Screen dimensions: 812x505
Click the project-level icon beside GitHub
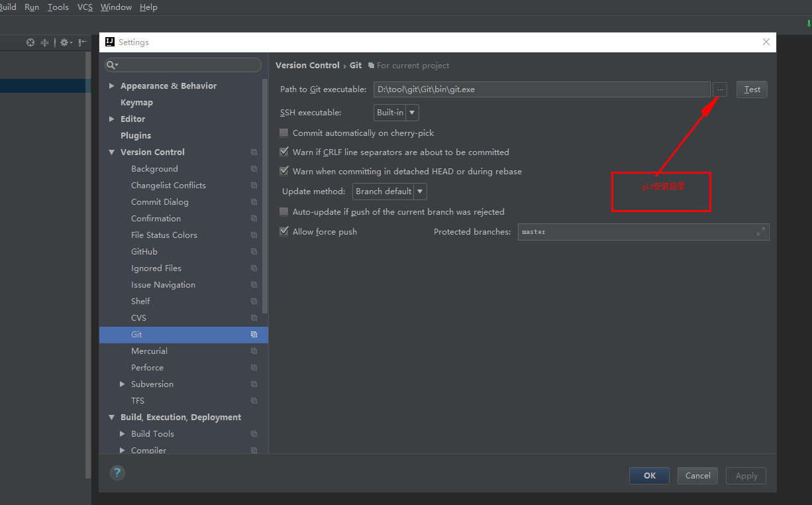coord(254,252)
